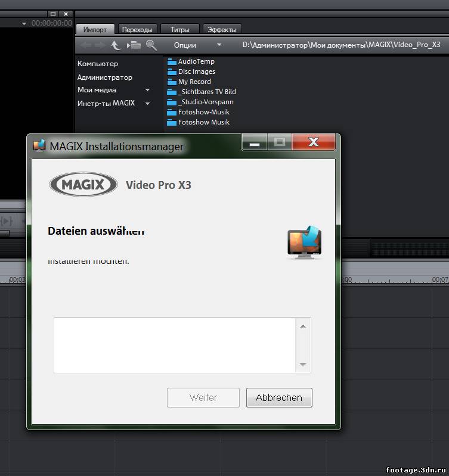This screenshot has width=449, height=476.
Task: Open the timecode dropdown arrow
Action: coord(24,24)
